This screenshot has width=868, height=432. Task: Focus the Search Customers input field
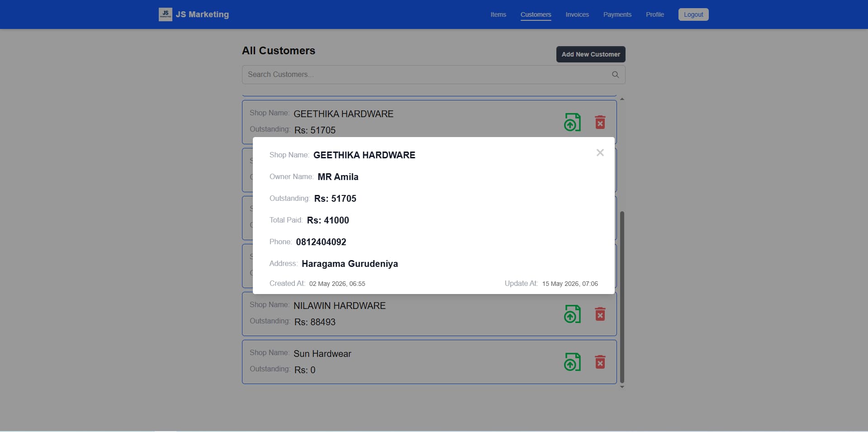point(433,75)
